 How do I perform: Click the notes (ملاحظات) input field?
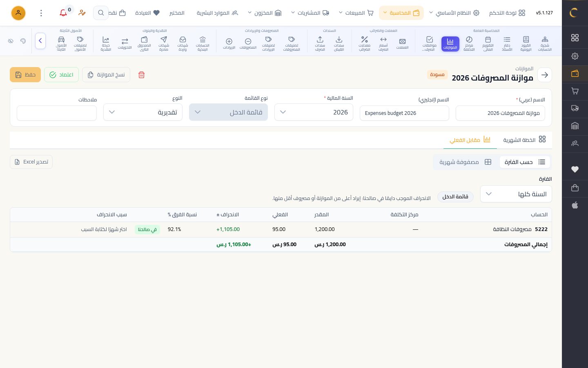pos(57,113)
